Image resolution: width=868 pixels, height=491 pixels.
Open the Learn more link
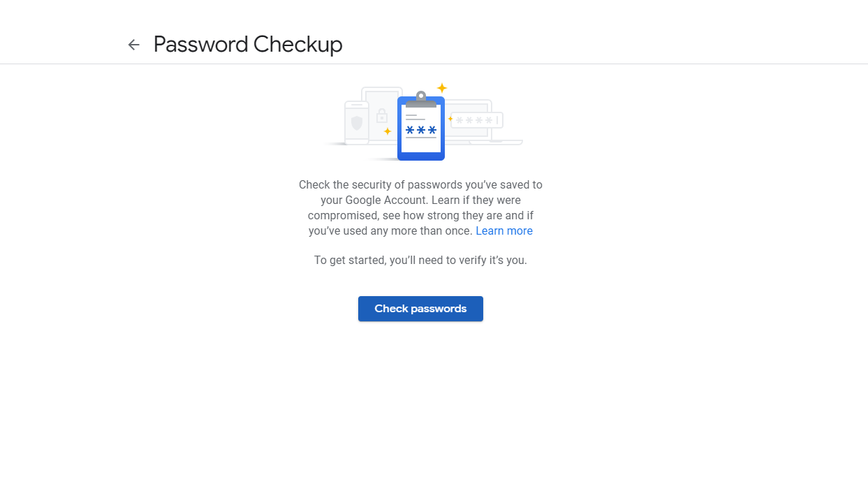pyautogui.click(x=503, y=231)
